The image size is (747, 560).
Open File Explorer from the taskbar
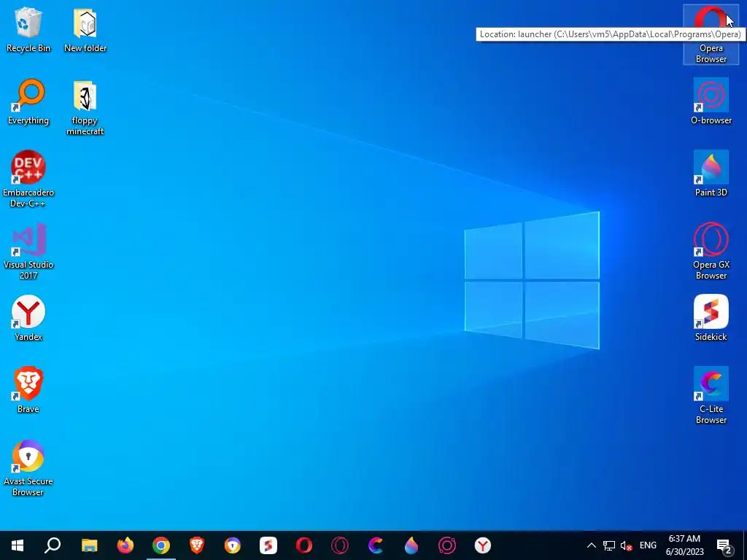tap(89, 545)
